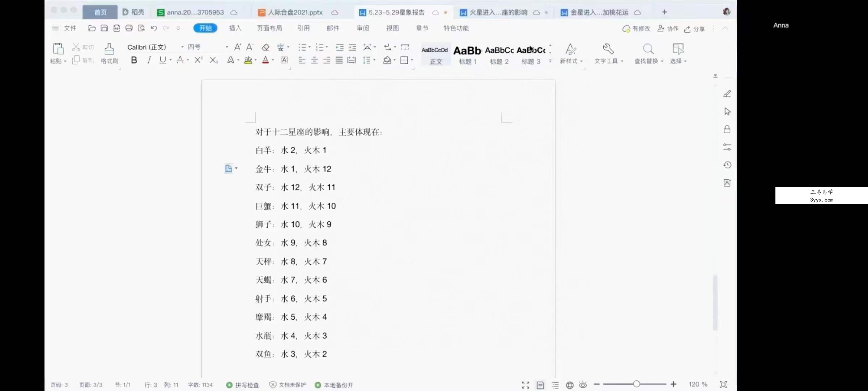Open 文字工具 text tools
Viewport: 868px width, 391px height.
(x=609, y=53)
